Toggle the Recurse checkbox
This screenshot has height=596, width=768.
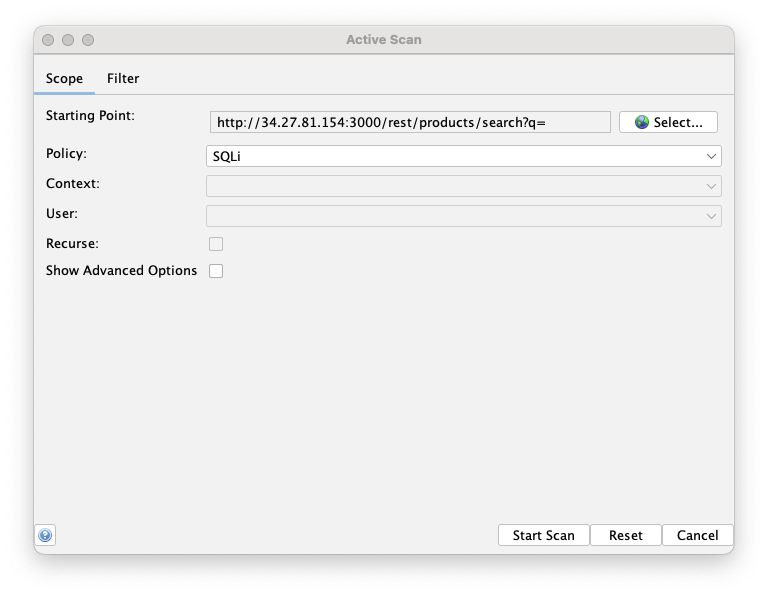tap(216, 244)
